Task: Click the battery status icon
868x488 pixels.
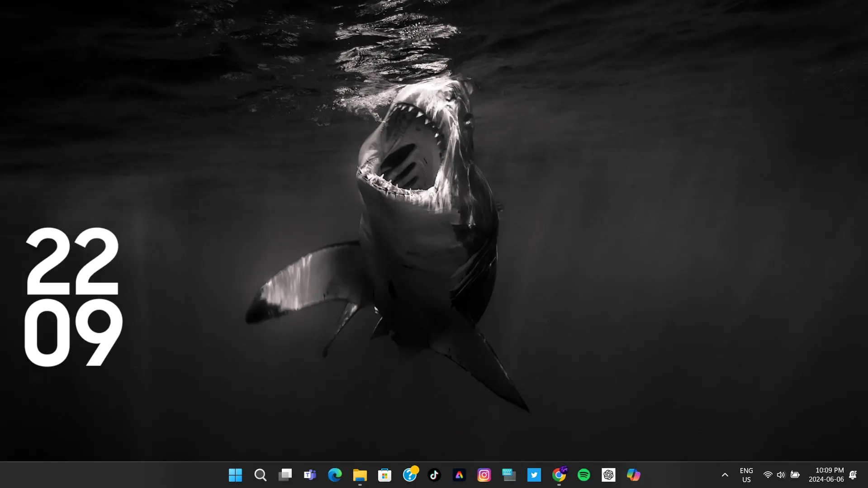Action: (795, 475)
